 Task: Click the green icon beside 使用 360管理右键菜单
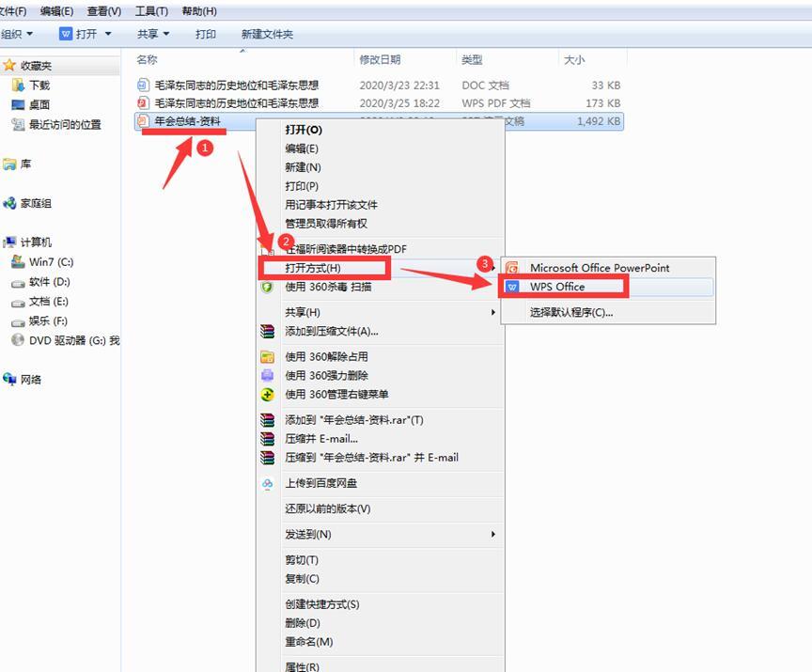(x=267, y=395)
